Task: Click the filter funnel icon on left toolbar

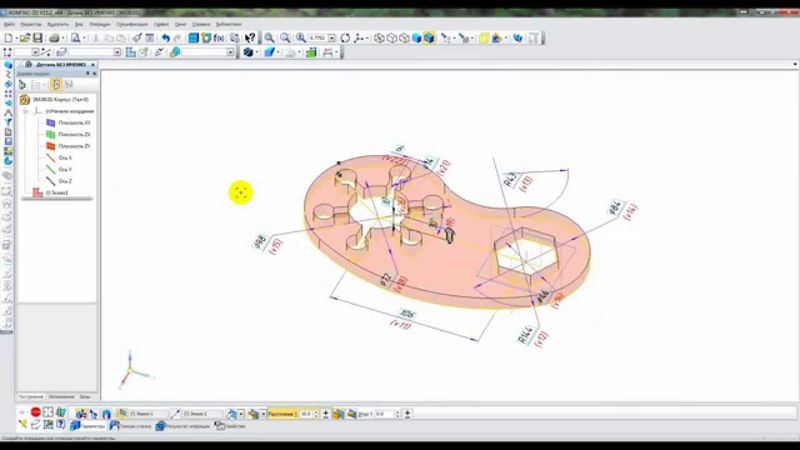Action: tap(8, 122)
